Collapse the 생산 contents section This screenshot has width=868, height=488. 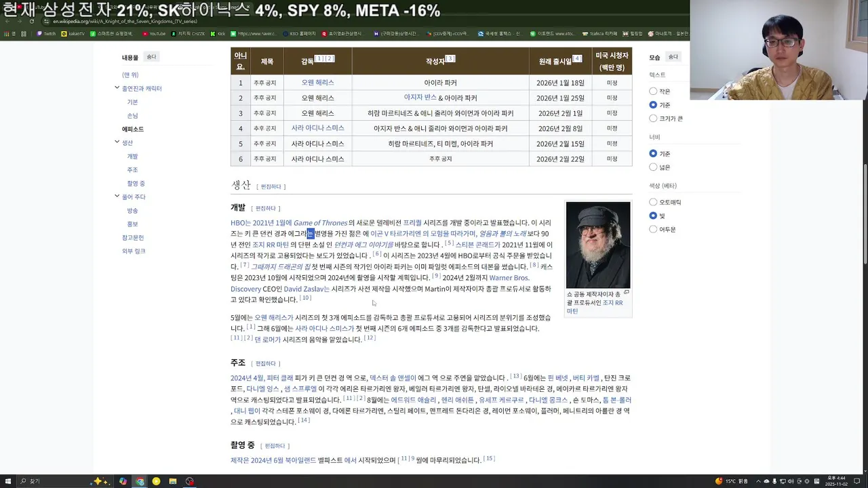pos(117,142)
